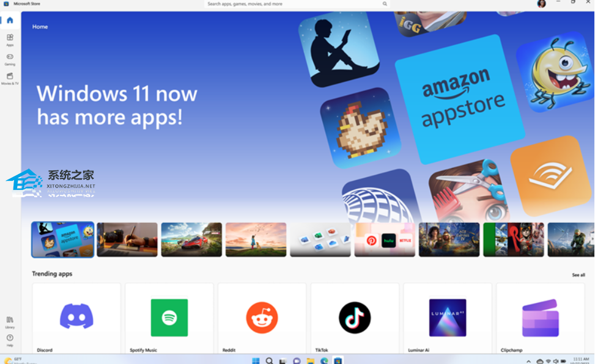The height and width of the screenshot is (364, 595).
Task: Open the clock showing 11:11 AM
Action: 581,360
